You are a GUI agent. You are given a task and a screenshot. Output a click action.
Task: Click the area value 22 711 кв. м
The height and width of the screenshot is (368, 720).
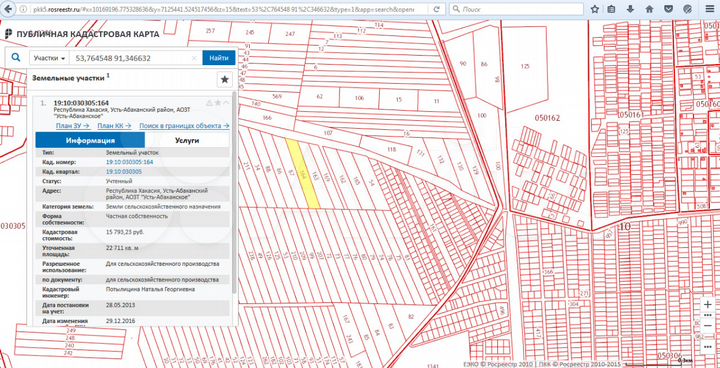pos(123,248)
